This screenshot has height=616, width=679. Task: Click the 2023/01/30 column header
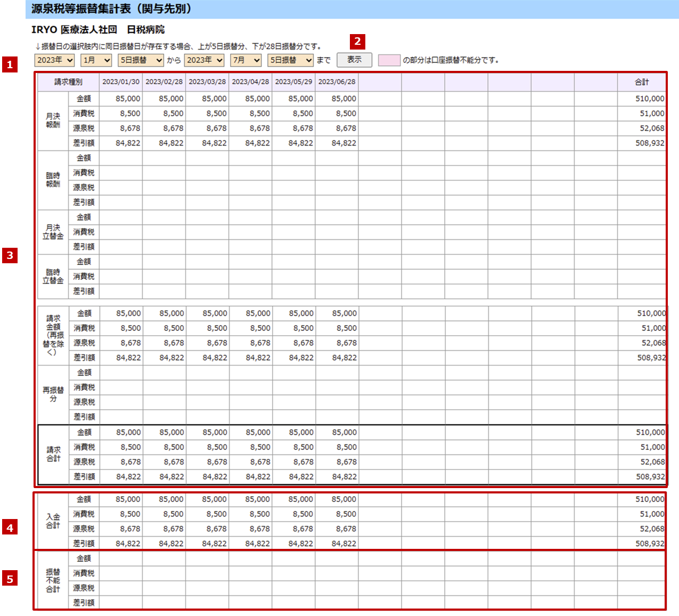(x=121, y=82)
